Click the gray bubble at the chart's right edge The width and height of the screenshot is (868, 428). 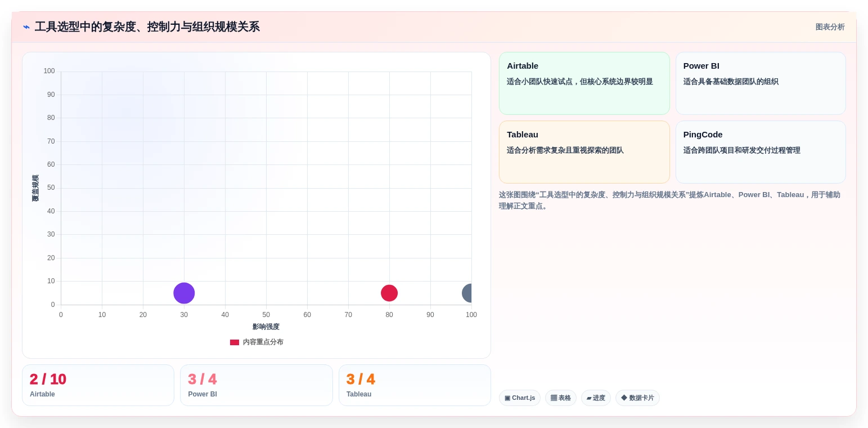coord(467,293)
